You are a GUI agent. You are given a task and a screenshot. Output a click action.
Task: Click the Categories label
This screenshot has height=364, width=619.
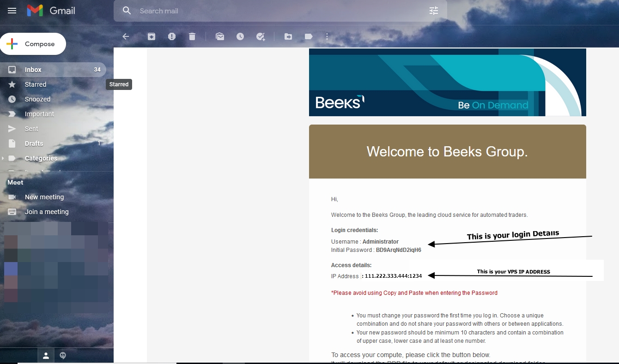tap(41, 158)
